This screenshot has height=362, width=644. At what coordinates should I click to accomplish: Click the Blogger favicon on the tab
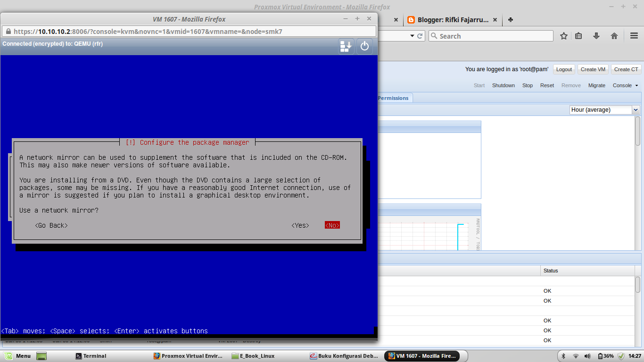(411, 20)
